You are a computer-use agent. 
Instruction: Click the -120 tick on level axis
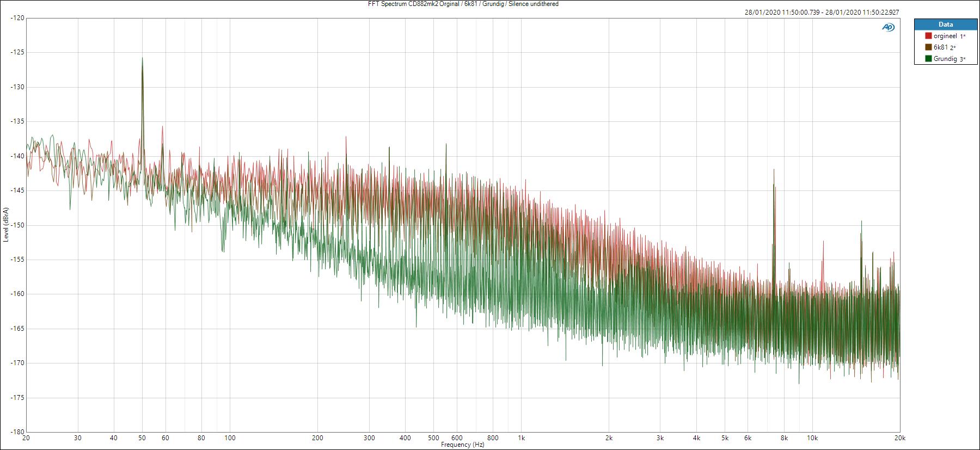(17, 18)
